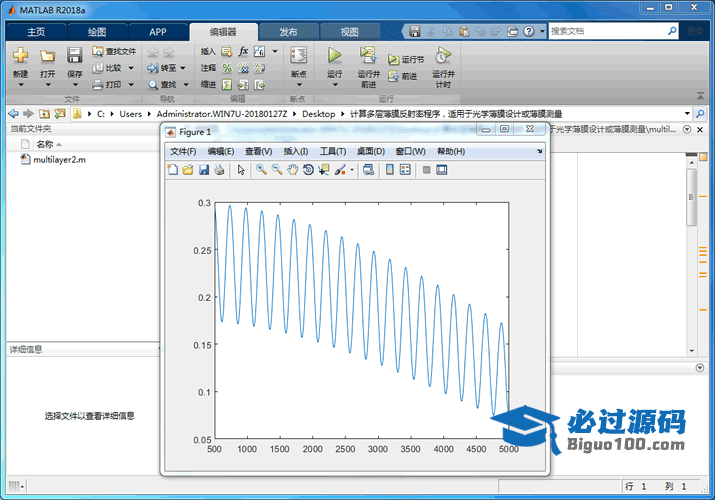
Task: Choose the Rotate 3D tool
Action: pyautogui.click(x=308, y=170)
